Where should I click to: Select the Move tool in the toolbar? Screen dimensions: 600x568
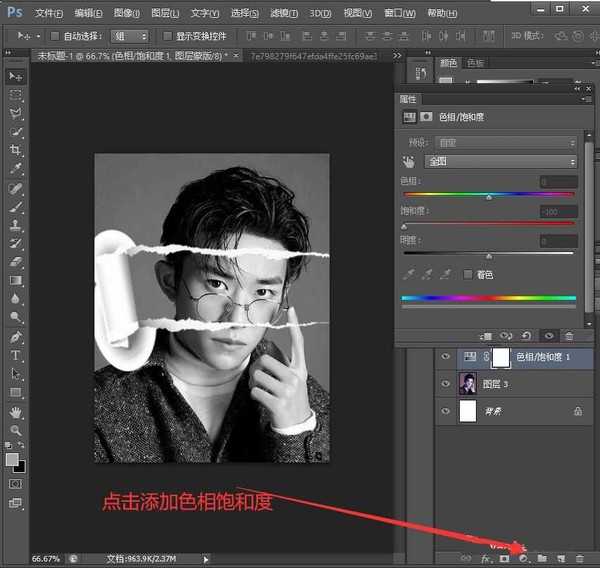pyautogui.click(x=16, y=76)
